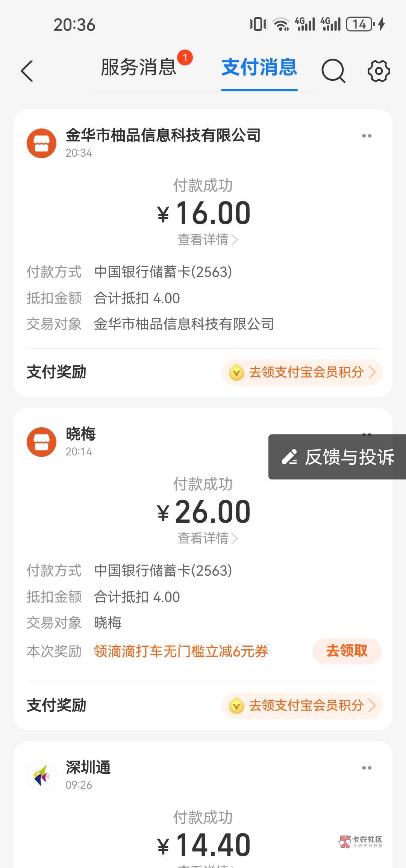Tap the 金华市柚品信息科技有限公司 card title

[x=163, y=135]
